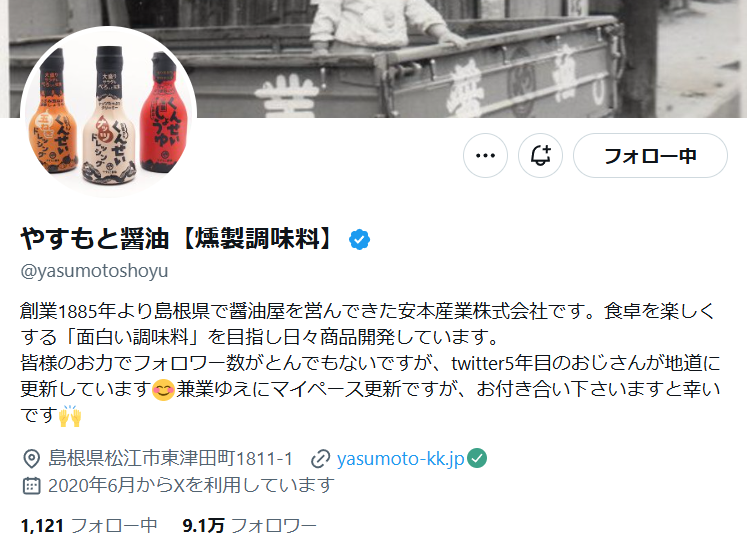Click the フォロー中 following button
Image resolution: width=747 pixels, height=542 pixels.
click(x=650, y=156)
